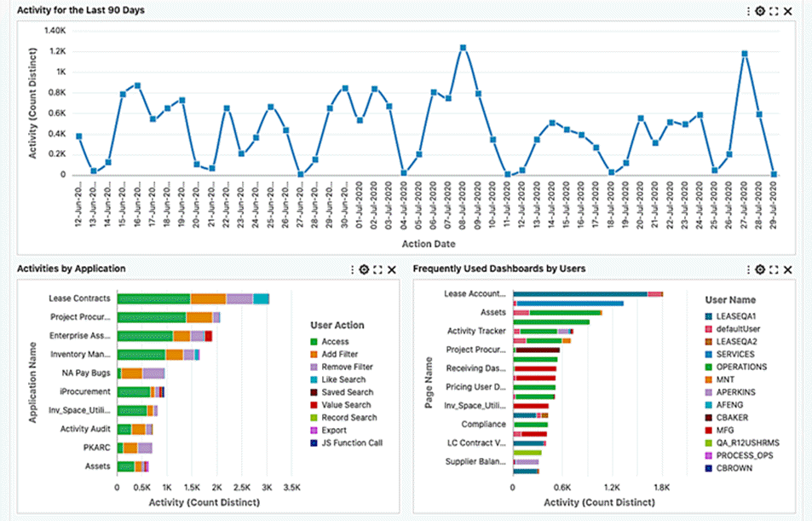The height and width of the screenshot is (521, 812).
Task: Select the iProcurement axis label
Action: tap(85, 392)
